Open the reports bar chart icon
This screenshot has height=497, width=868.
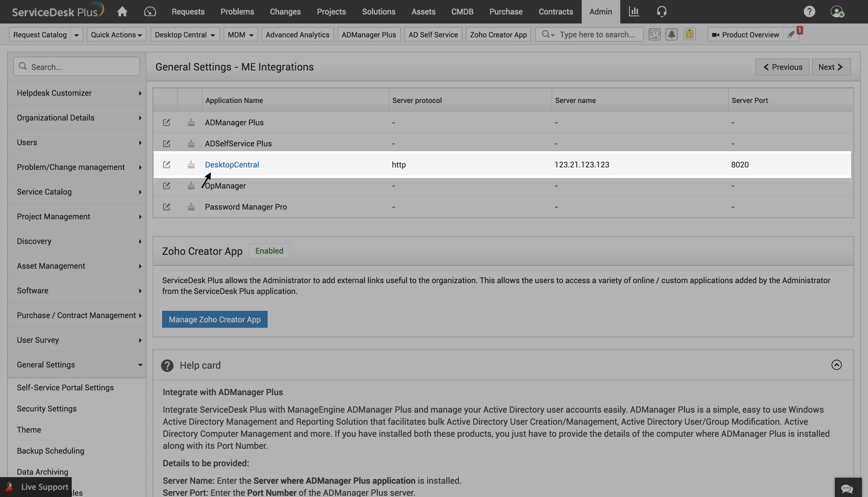coord(634,11)
